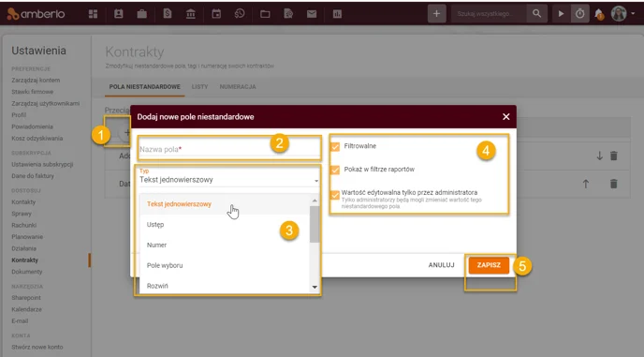Screen dimensions: 644x357
Task: Open Kalendarze in sidebar
Action: (x=26, y=309)
